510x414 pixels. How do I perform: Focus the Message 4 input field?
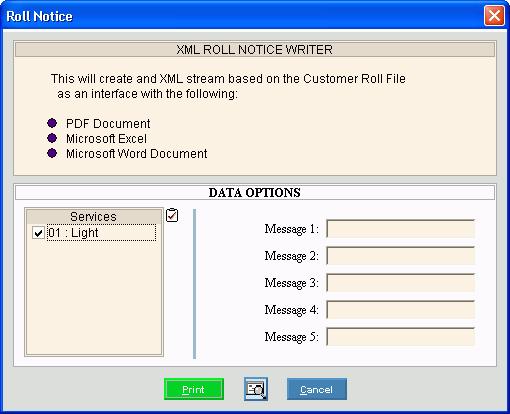400,310
